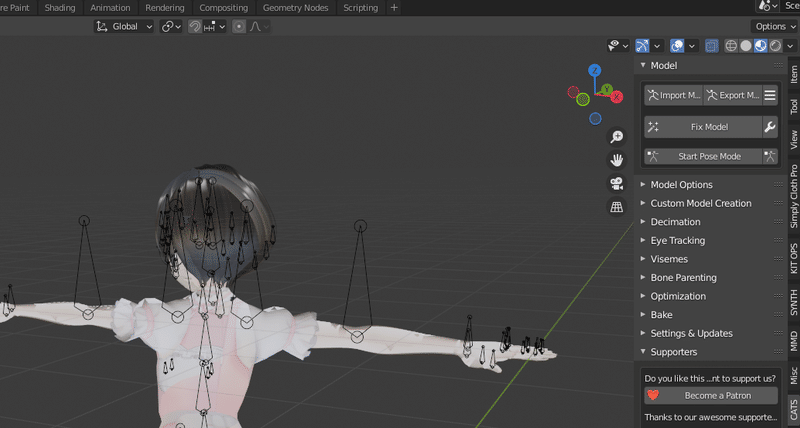
Task: Open proportional editing falloff curve menu
Action: pos(259,27)
